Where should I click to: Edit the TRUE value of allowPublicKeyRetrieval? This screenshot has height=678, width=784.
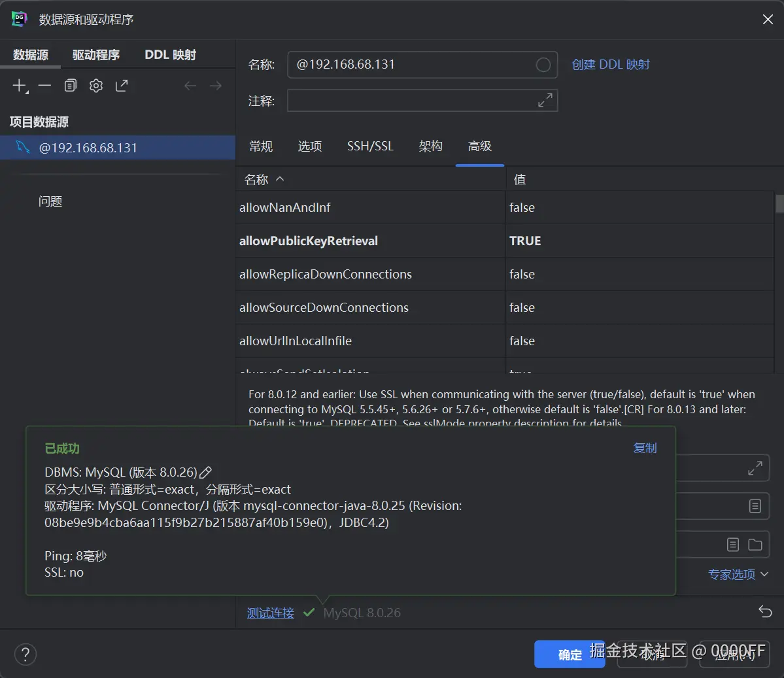tap(640, 241)
